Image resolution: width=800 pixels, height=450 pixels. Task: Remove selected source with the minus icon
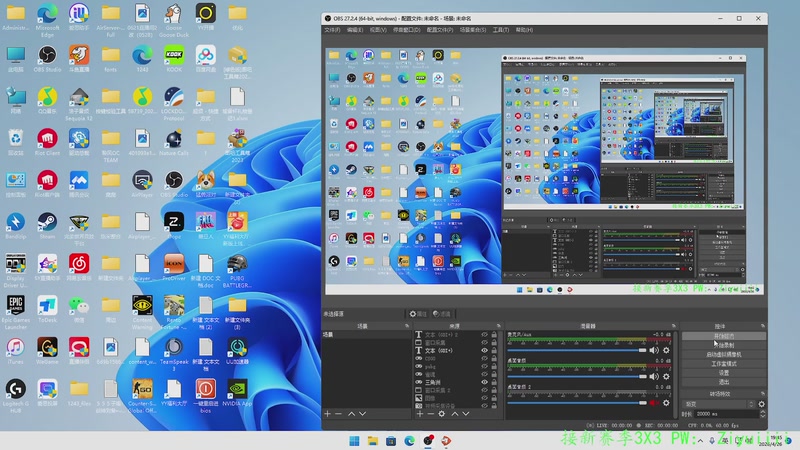tap(430, 414)
